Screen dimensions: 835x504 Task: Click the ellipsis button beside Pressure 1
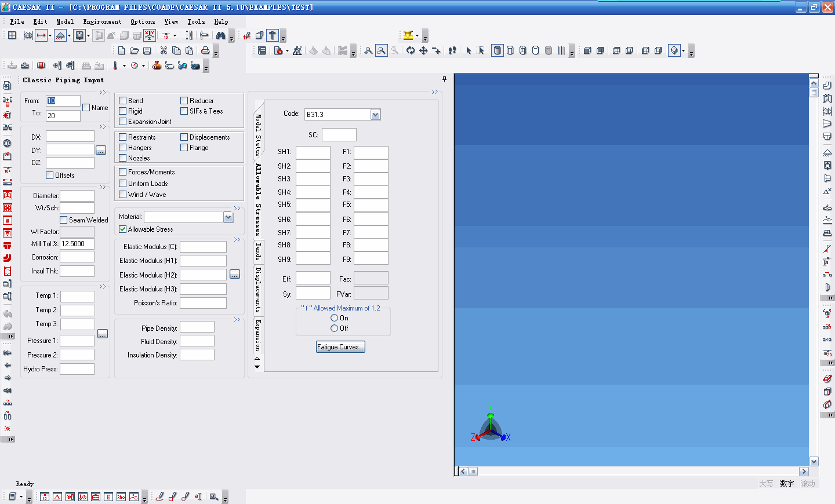point(103,334)
